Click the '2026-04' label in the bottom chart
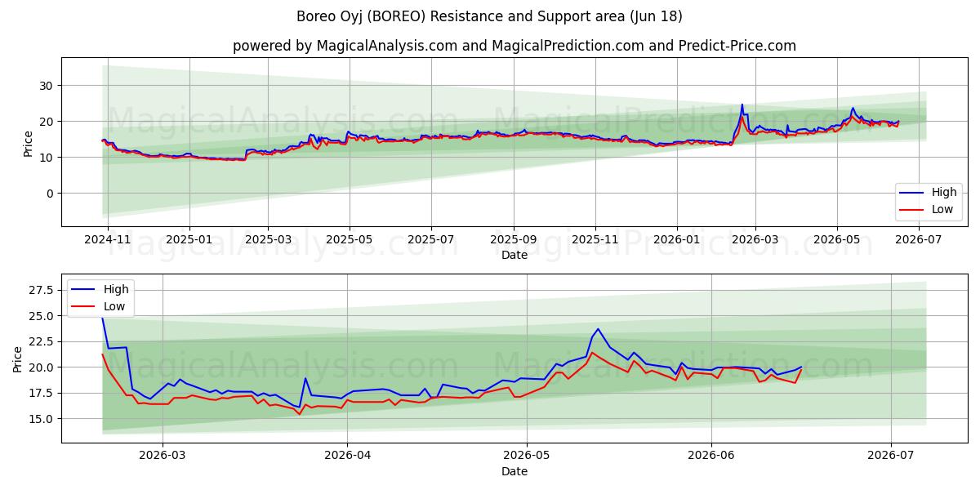This screenshot has height=490, width=980. click(347, 456)
